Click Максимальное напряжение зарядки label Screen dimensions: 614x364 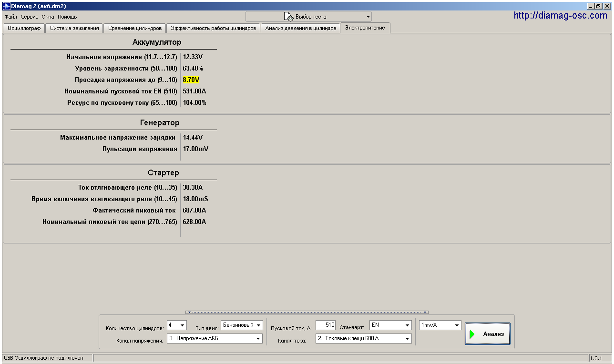(118, 137)
